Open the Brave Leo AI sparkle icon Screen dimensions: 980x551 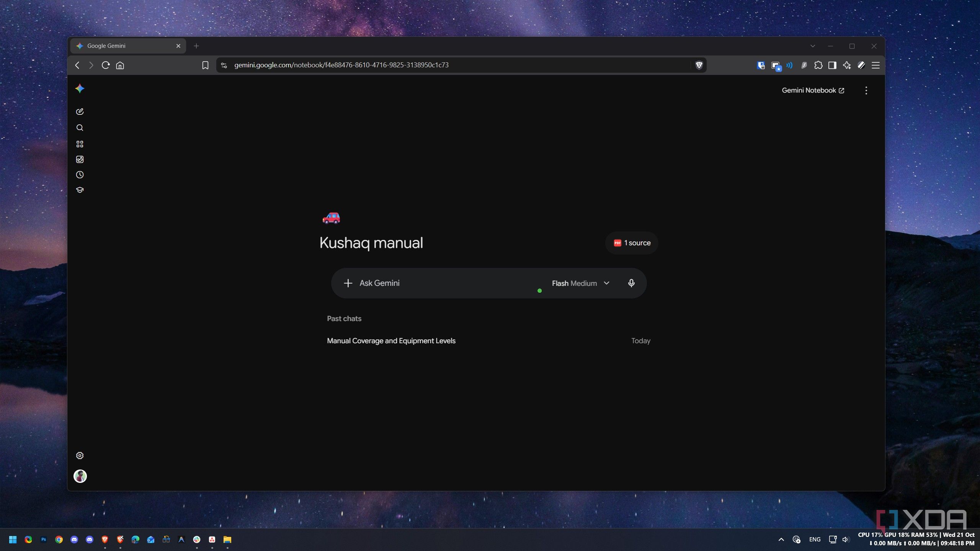847,65
